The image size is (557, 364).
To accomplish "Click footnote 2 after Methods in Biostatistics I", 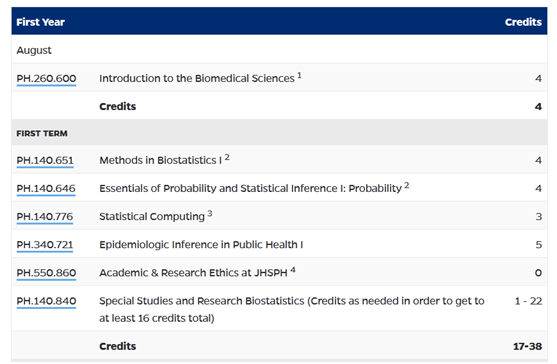I will click(x=227, y=157).
